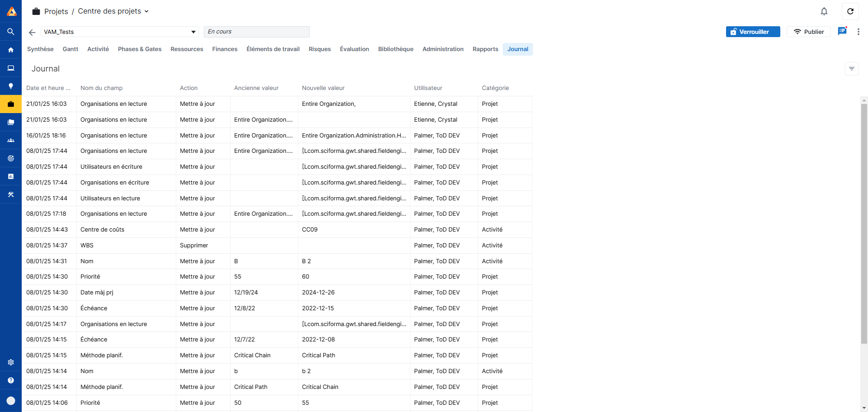Select the Risques tab
The image size is (868, 412).
pos(320,49)
